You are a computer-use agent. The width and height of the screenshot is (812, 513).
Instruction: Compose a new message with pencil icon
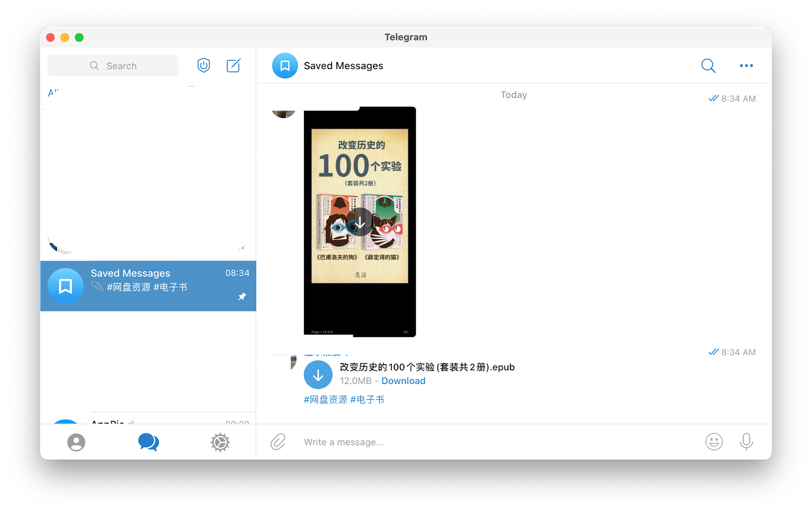click(x=233, y=66)
